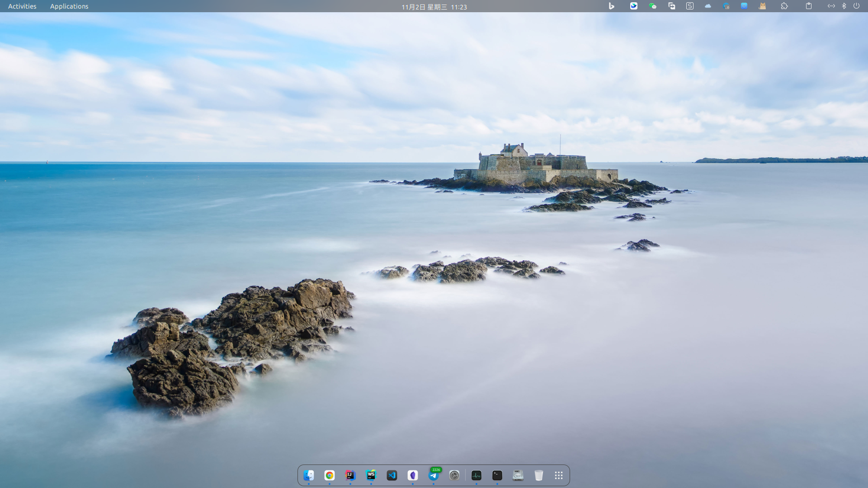Open the disk drive icon in dock
Image resolution: width=868 pixels, height=488 pixels.
point(518,475)
